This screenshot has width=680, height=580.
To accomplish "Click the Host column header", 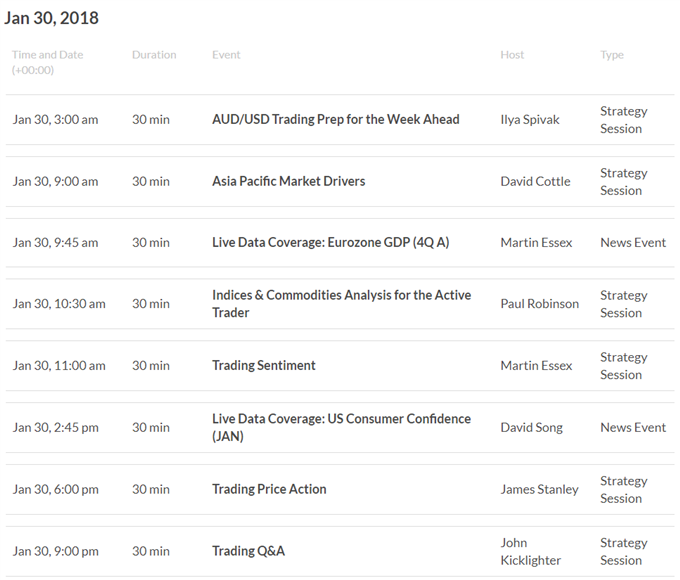I will pos(512,55).
